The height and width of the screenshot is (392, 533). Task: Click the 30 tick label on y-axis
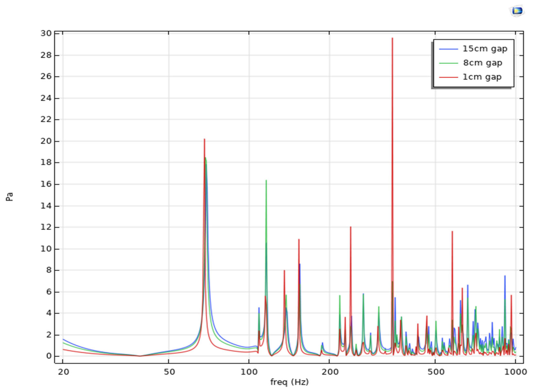[46, 33]
